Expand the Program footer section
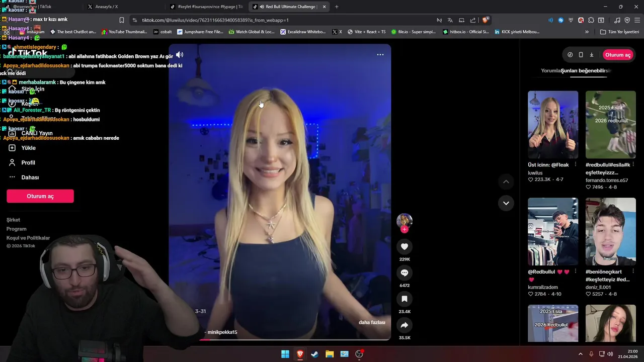 (x=16, y=229)
